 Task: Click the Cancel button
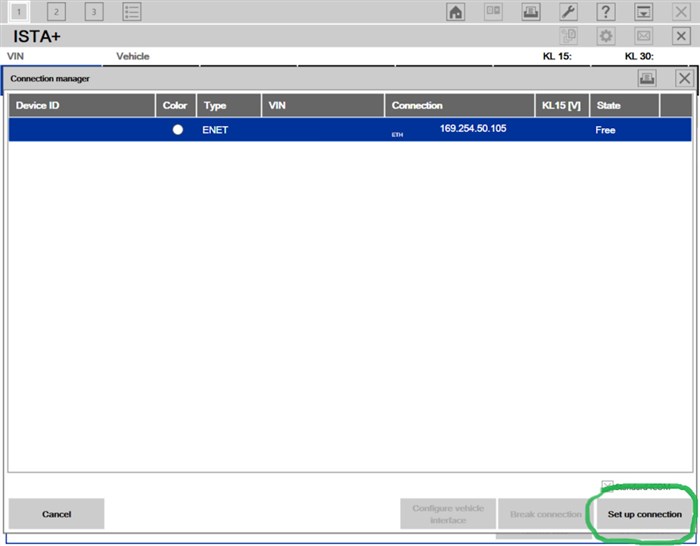[x=56, y=514]
